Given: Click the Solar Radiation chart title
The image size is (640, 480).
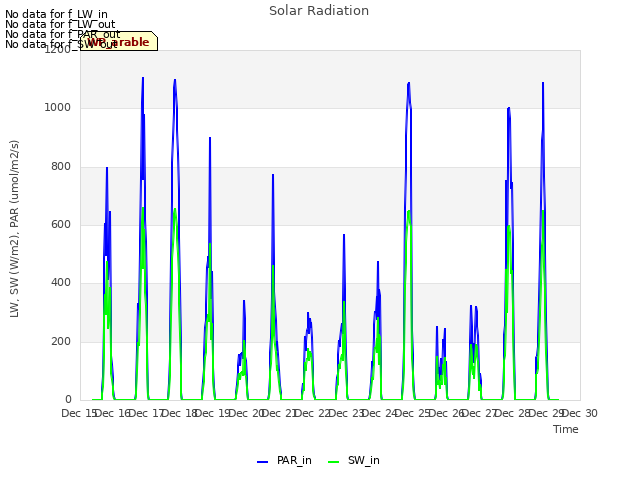Looking at the screenshot, I should pyautogui.click(x=319, y=11).
